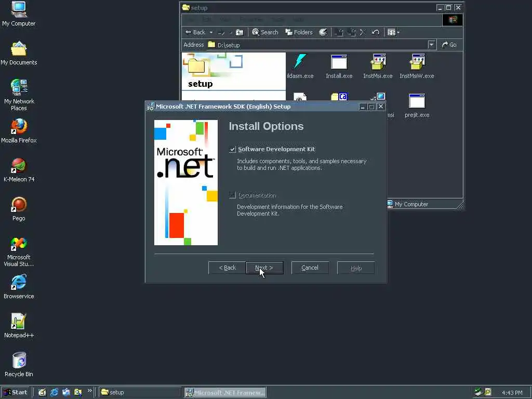Select the Recycle Bin desktop icon
Viewport: 532px width, 399px height.
tap(19, 365)
